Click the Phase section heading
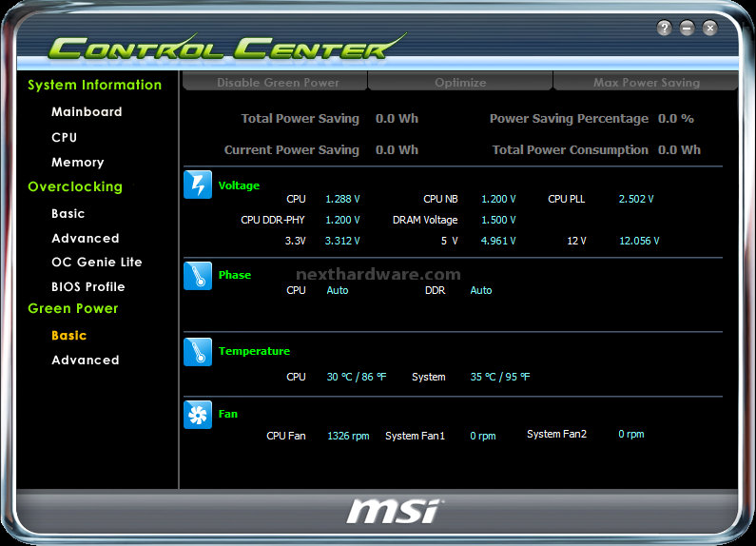The width and height of the screenshot is (756, 546). tap(235, 275)
